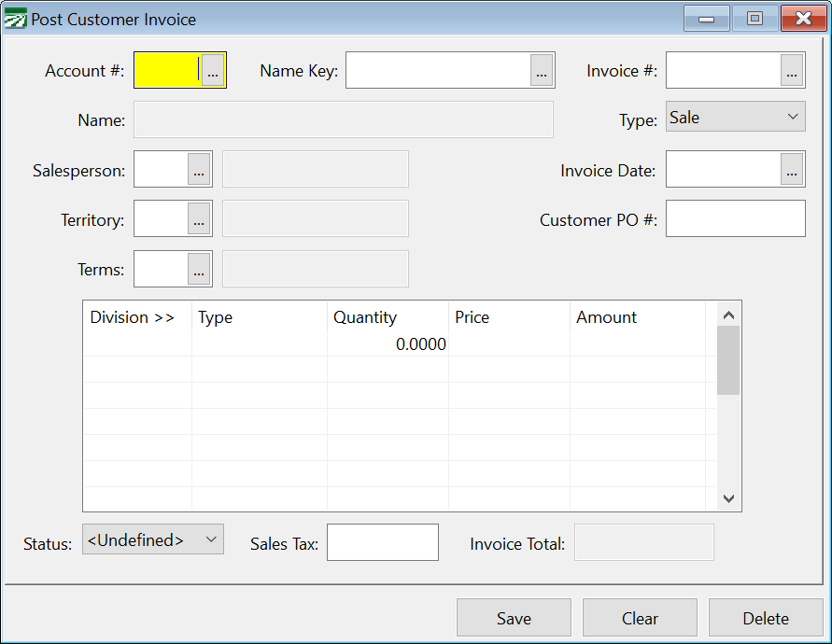The width and height of the screenshot is (832, 644).
Task: Open the Invoice Date picker ellipsis button
Action: coord(792,170)
